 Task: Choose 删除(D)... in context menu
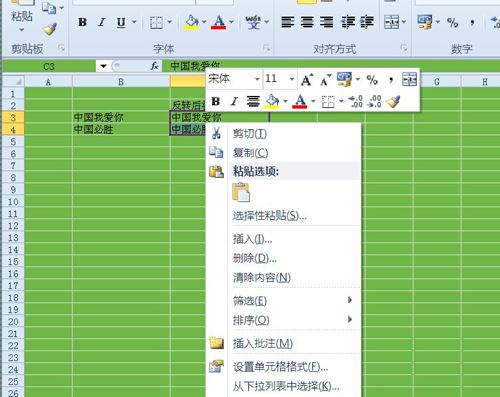(x=283, y=258)
